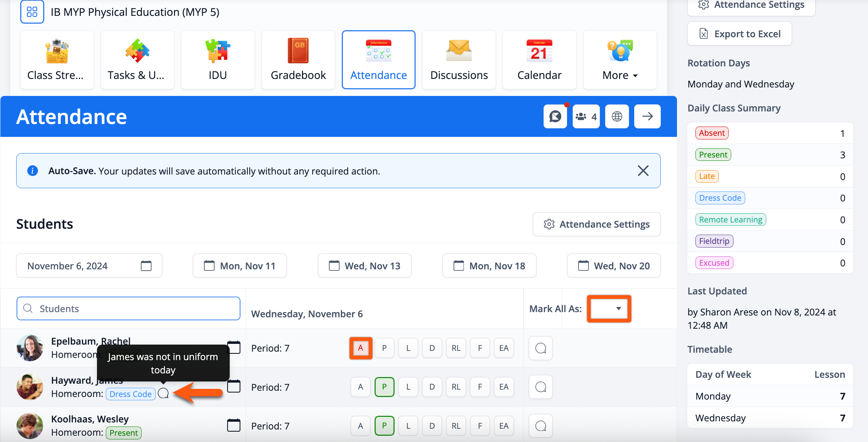
Task: Switch to the Gradebook tab
Action: click(298, 60)
